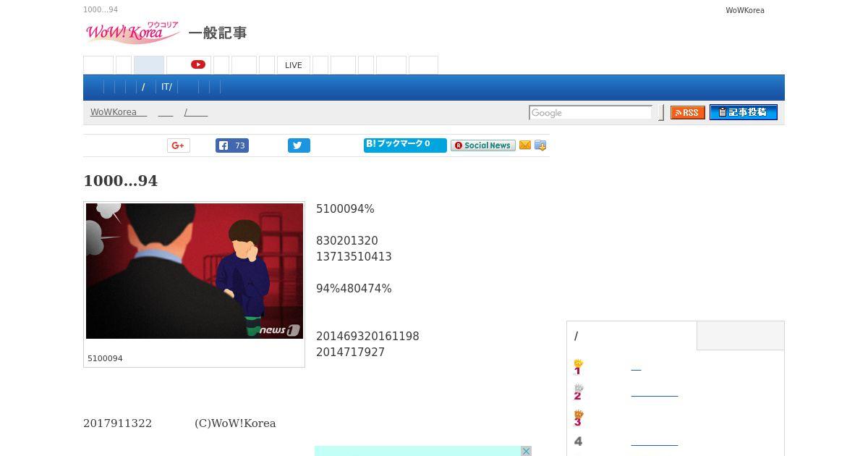Select the image caption 5100094
Viewport: 868px width, 456px height.
pyautogui.click(x=105, y=358)
